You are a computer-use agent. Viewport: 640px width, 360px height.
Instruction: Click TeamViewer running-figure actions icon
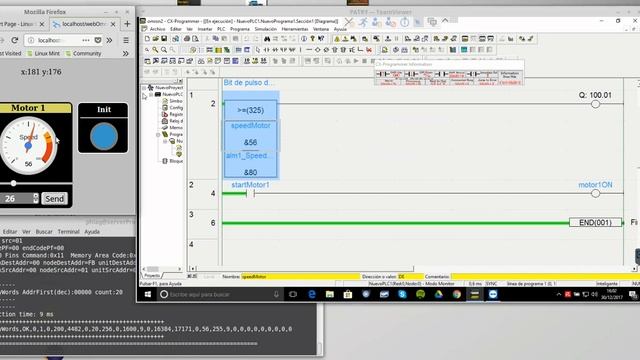[x=363, y=22]
